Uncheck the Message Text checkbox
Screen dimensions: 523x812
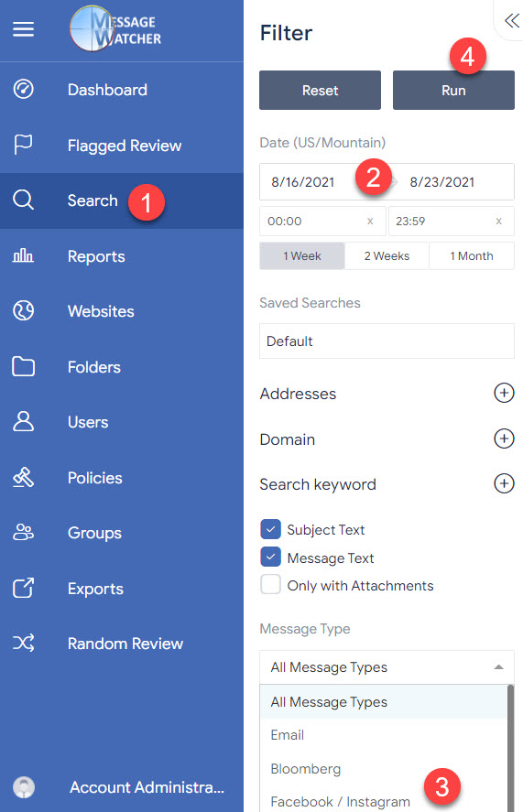270,558
